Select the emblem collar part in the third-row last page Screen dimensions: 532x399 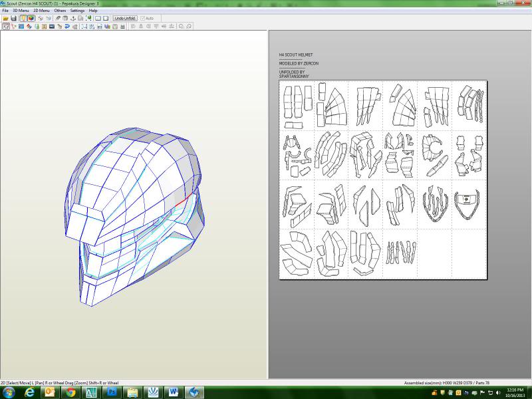[x=467, y=205]
